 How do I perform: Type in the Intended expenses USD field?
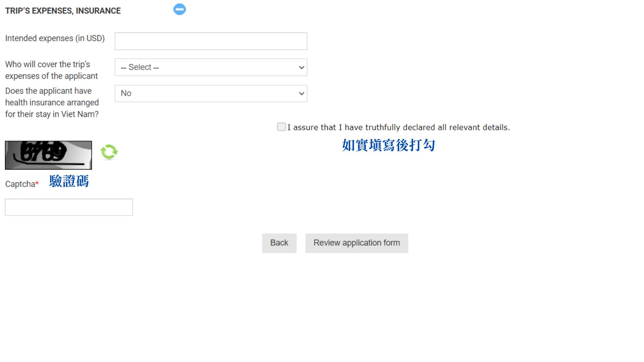click(211, 41)
